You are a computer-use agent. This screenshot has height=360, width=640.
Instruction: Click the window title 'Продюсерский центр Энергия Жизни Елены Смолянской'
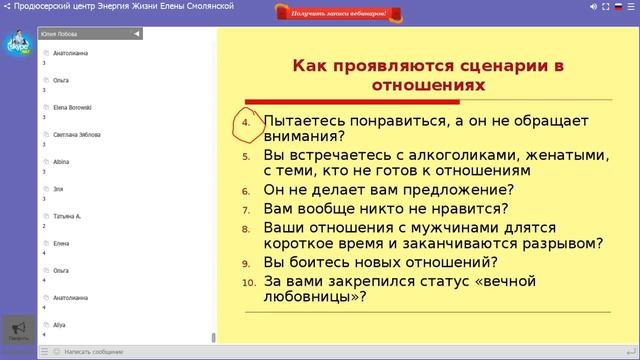point(124,6)
